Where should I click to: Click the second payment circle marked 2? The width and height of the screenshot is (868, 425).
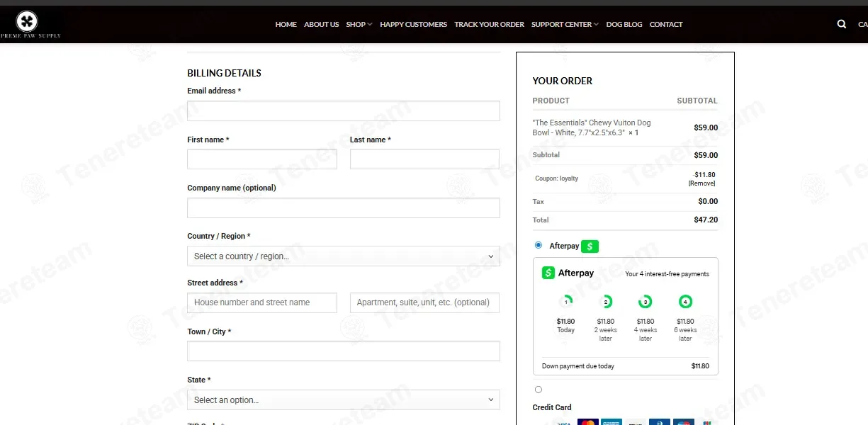[x=606, y=302]
